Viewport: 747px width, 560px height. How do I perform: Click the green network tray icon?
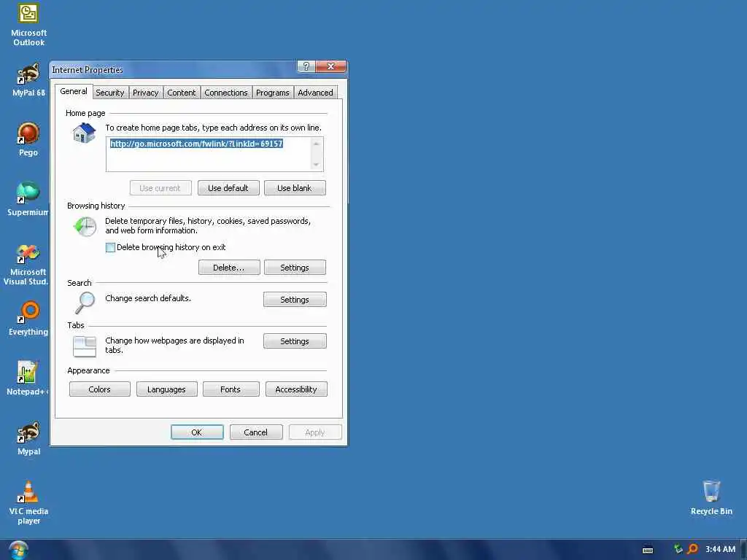click(x=678, y=549)
